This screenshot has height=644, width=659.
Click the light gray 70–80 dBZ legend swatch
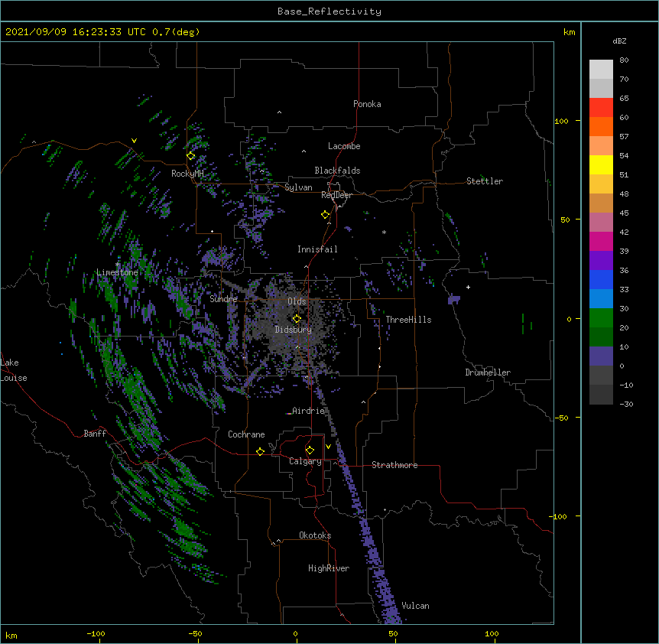[x=601, y=69]
